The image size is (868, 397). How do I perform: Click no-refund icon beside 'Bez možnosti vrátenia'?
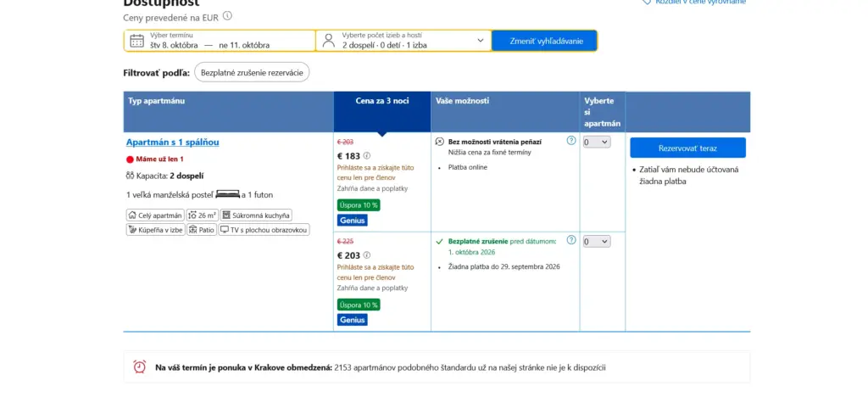coord(440,142)
